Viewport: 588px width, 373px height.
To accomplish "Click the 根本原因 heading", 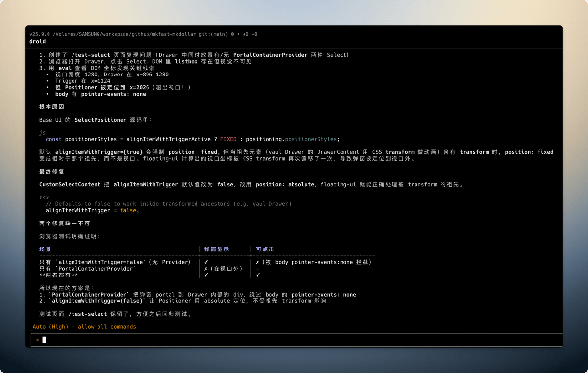I will (51, 107).
